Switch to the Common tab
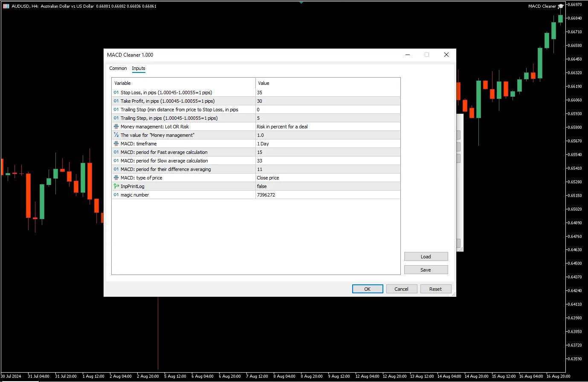This screenshot has height=382, width=588. [x=118, y=68]
